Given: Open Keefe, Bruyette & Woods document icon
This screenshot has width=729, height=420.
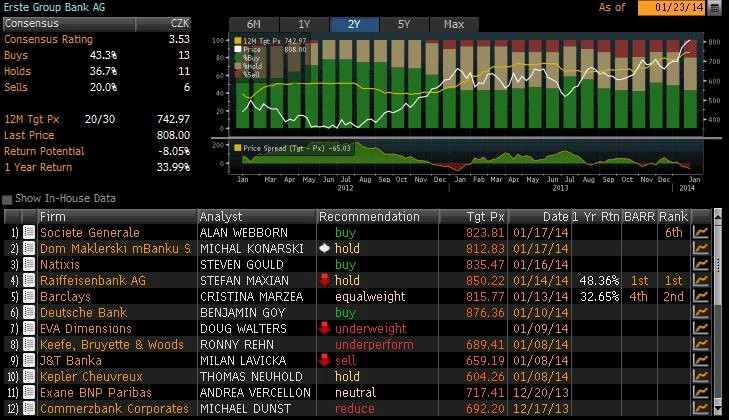Looking at the screenshot, I should point(29,345).
